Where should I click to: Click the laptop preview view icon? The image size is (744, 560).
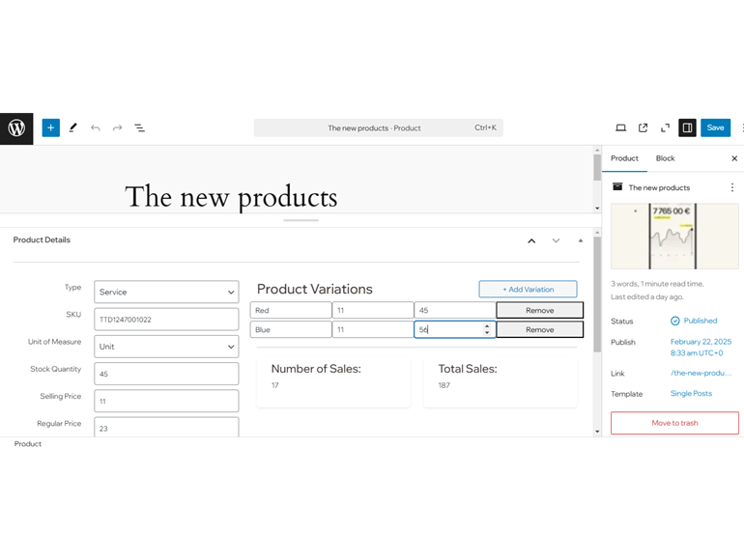[620, 128]
